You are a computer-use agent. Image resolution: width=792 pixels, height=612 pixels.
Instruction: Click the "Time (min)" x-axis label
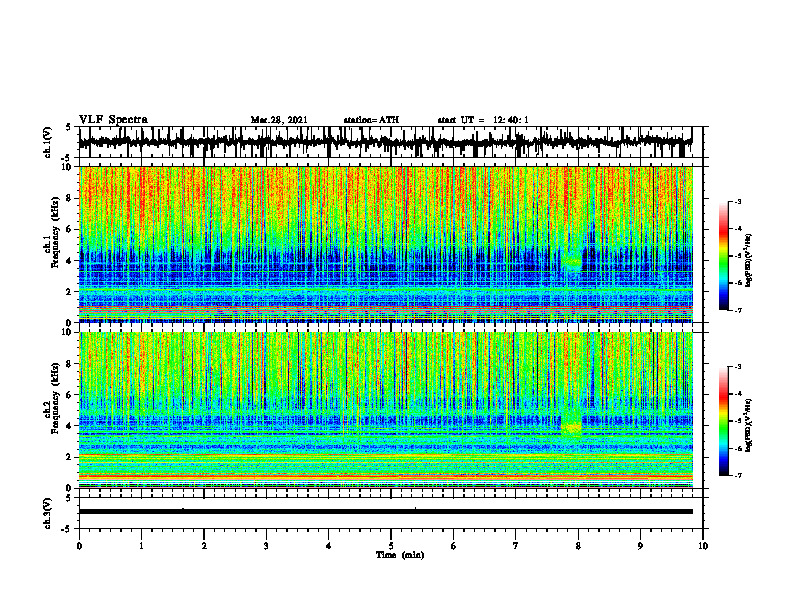[x=400, y=555]
